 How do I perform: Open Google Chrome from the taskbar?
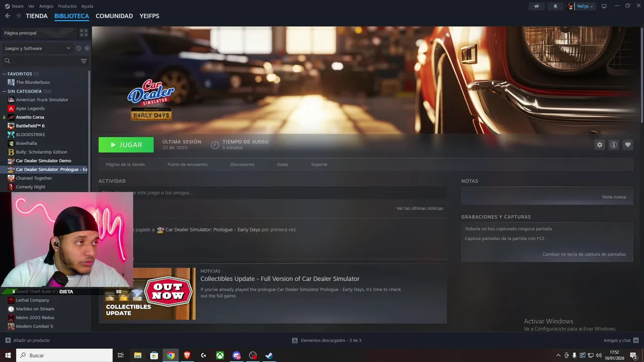point(171,355)
